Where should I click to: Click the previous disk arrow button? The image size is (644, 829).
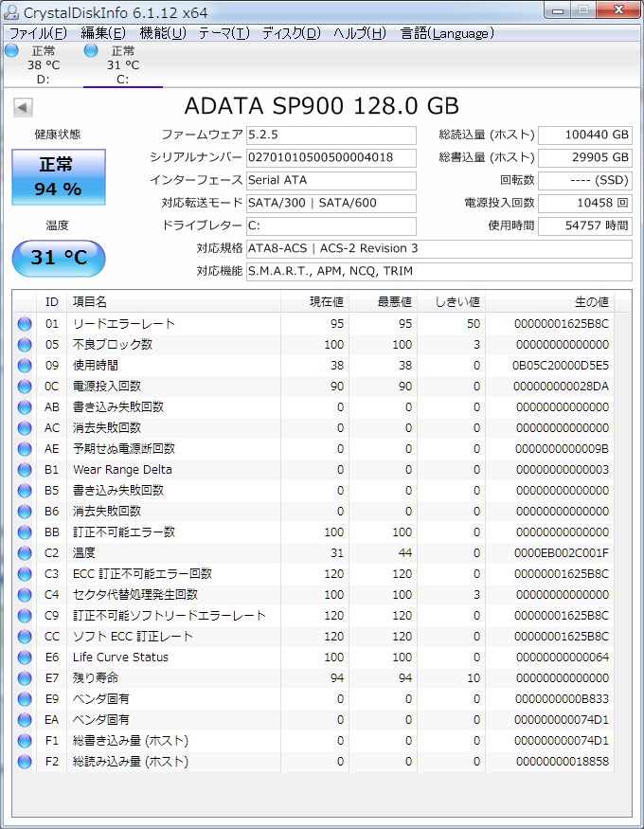pos(23,107)
